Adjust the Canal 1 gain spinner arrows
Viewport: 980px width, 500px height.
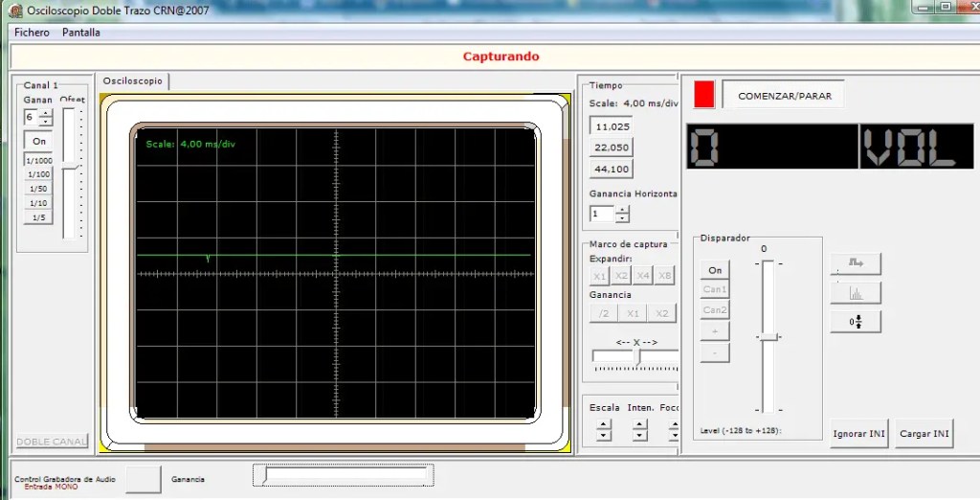click(46, 118)
